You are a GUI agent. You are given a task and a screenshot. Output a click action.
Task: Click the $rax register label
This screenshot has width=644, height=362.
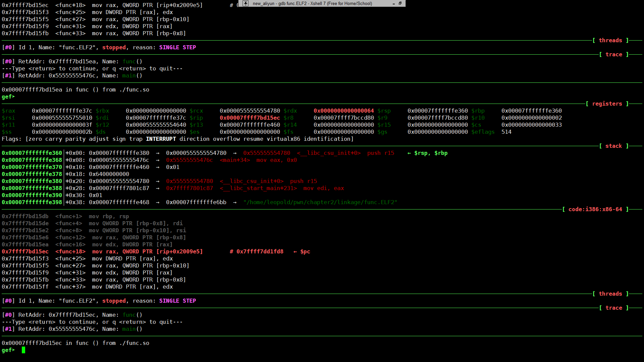click(x=8, y=111)
